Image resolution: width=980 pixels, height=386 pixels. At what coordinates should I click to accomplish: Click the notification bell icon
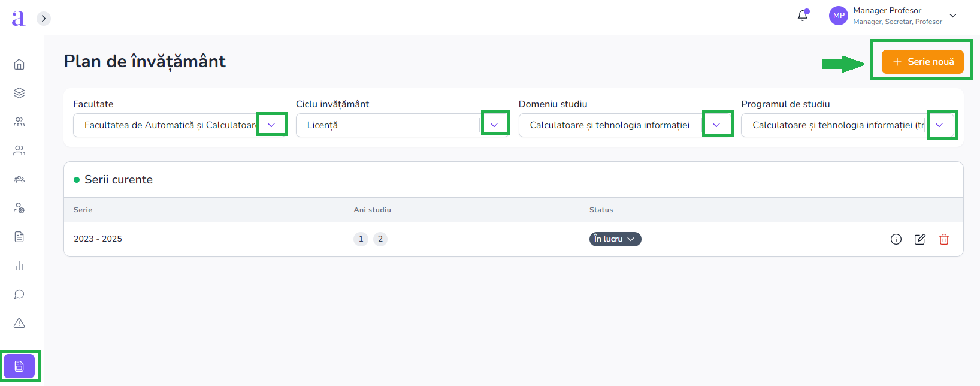tap(803, 16)
